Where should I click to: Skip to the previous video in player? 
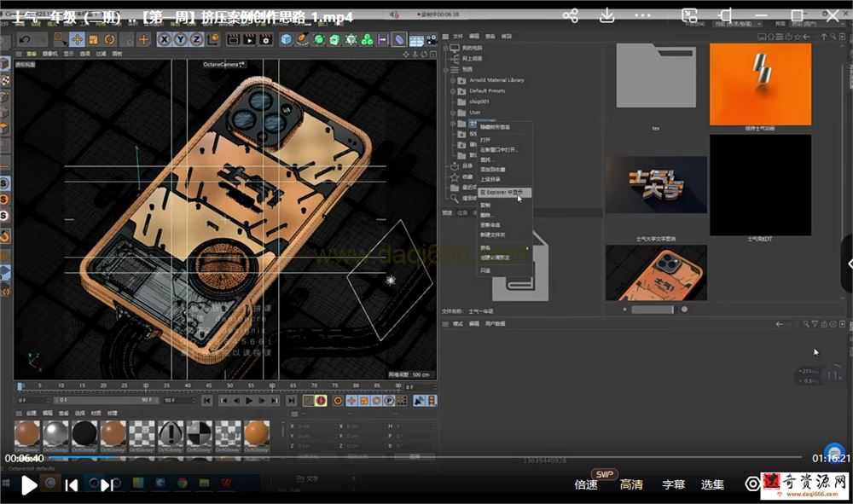(x=72, y=485)
